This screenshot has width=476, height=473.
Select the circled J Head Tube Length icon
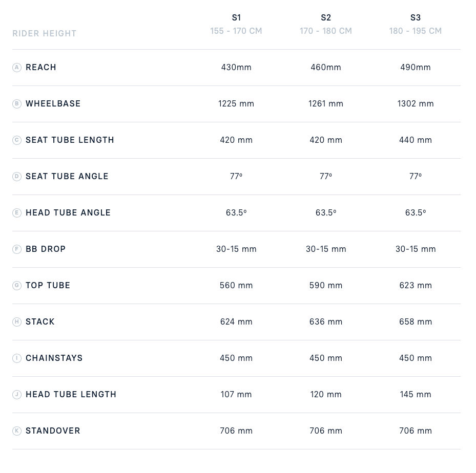(x=17, y=395)
